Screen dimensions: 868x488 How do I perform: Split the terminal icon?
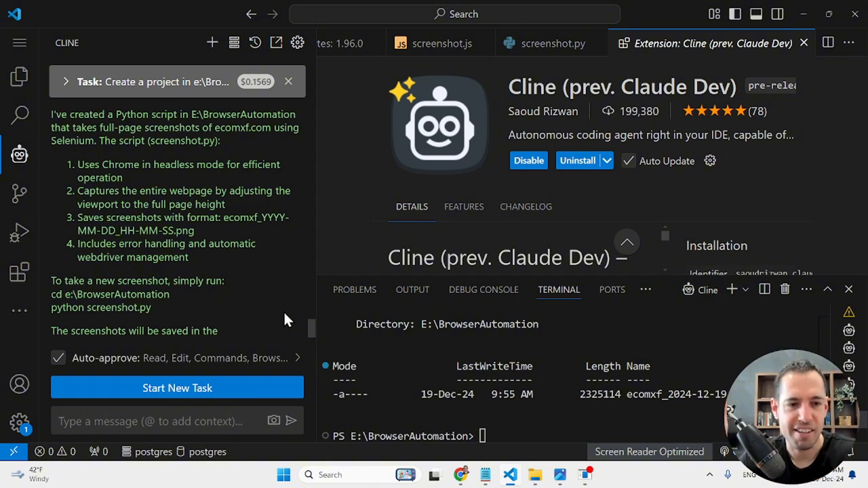[x=764, y=289]
